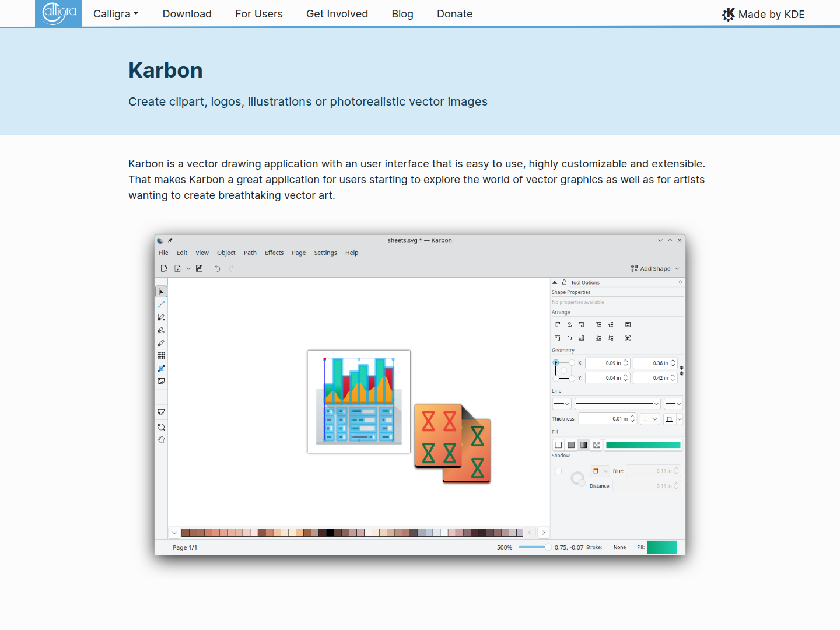
Task: Select the center geometry anchor point
Action: pos(564,370)
